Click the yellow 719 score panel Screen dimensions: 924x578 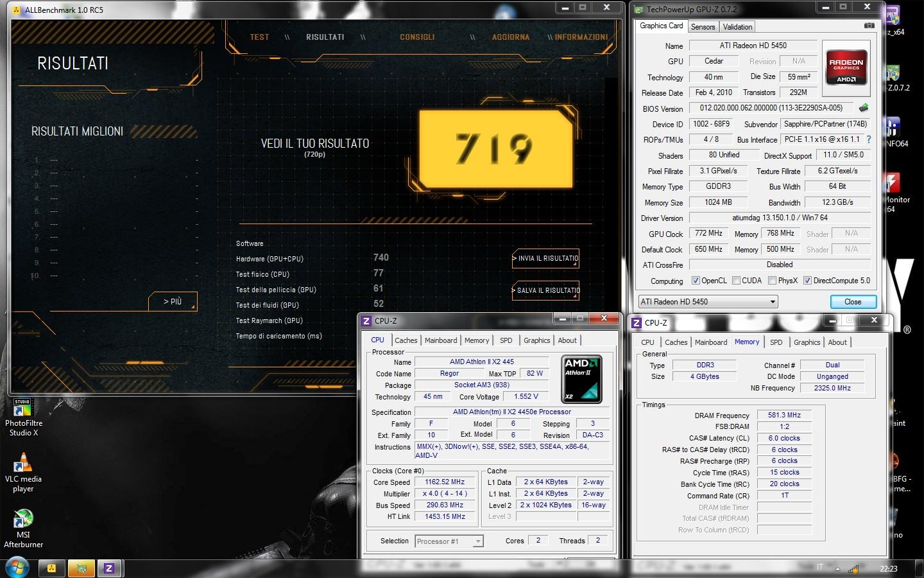(495, 149)
